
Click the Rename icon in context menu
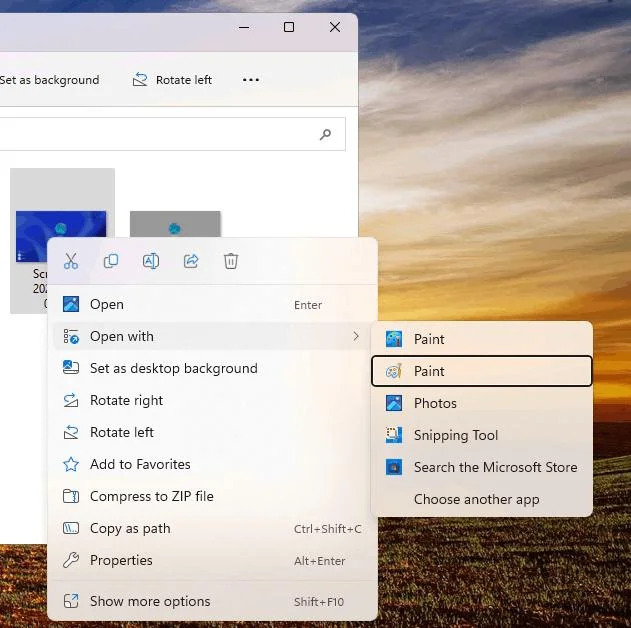pyautogui.click(x=151, y=261)
